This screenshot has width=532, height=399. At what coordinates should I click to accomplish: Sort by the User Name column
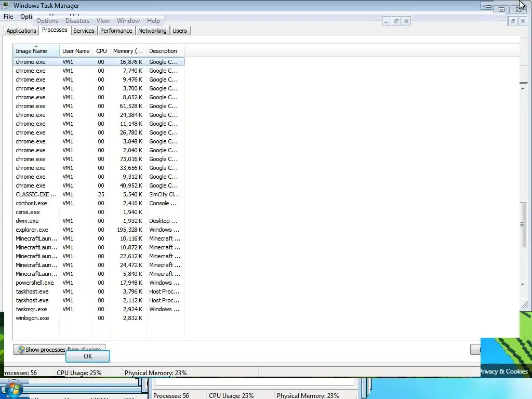[76, 51]
